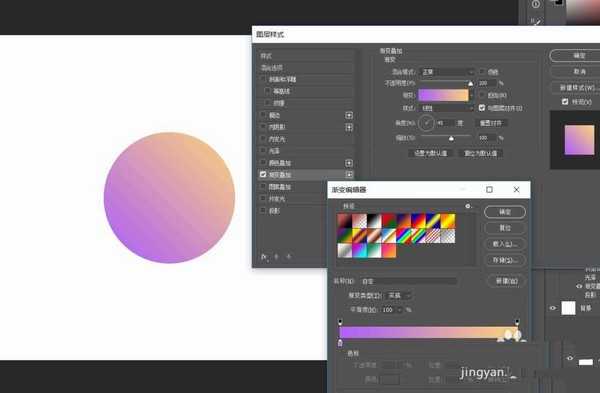Image resolution: width=600 pixels, height=393 pixels.
Task: Select the left opacity stop above gradient bar
Action: point(340,321)
